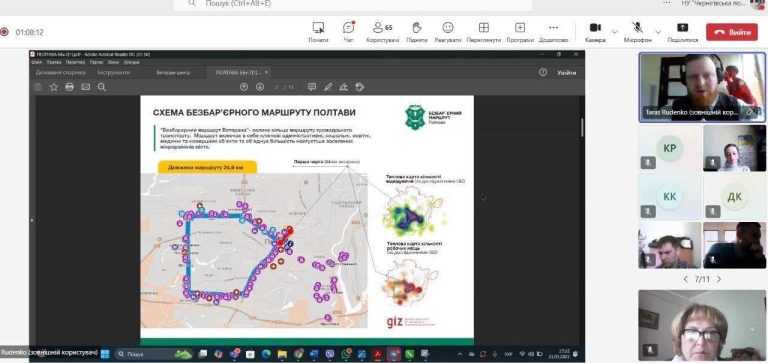Click the Поділитися share screen icon
Image resolution: width=768 pixels, height=363 pixels.
683,27
